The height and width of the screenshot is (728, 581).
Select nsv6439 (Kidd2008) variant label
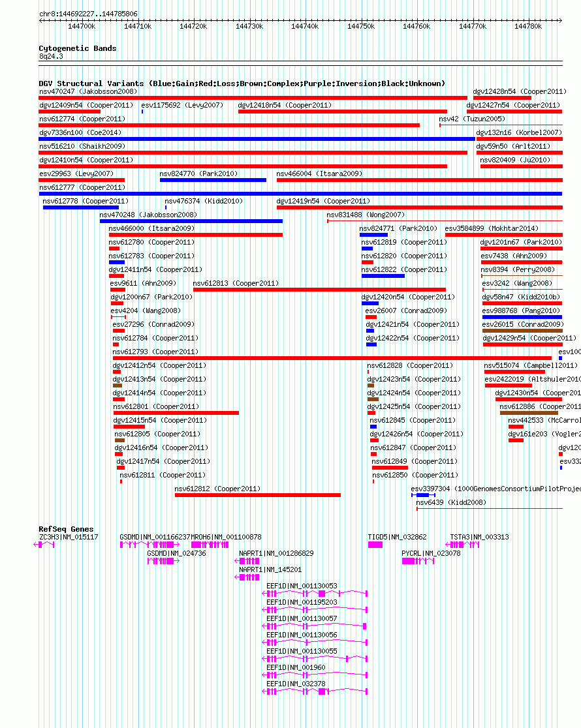click(451, 502)
